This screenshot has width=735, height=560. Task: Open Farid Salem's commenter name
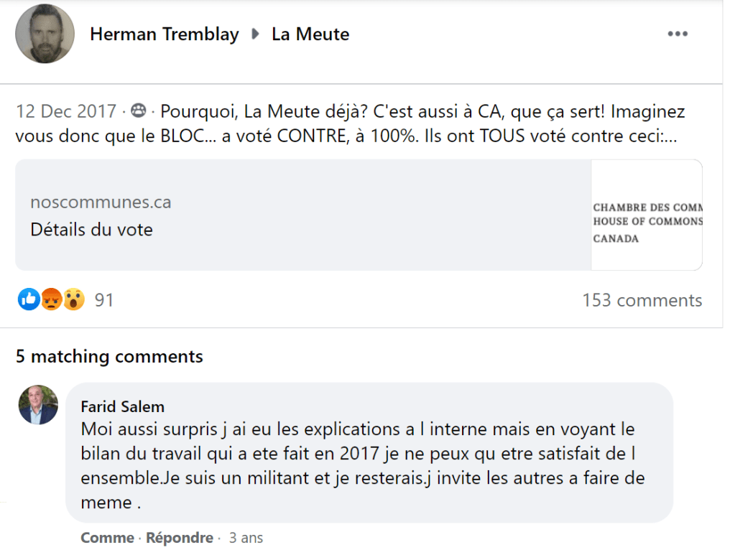pos(122,406)
